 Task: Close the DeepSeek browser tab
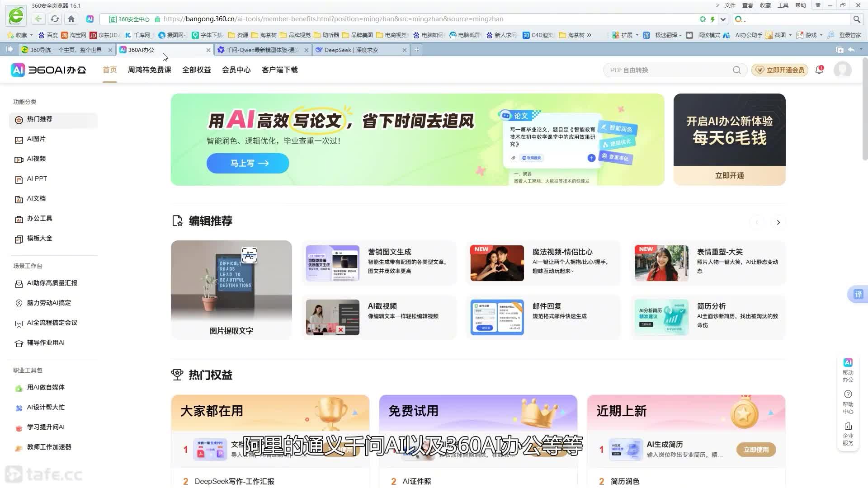point(404,50)
